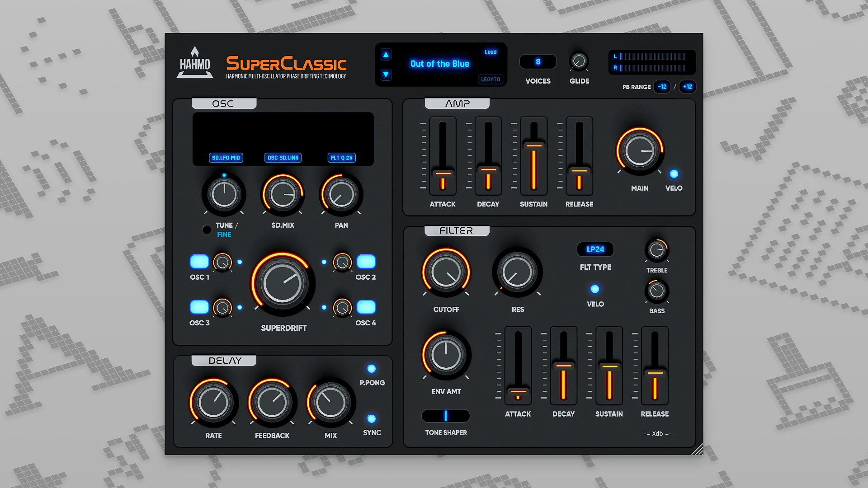Image resolution: width=868 pixels, height=488 pixels.
Task: Click the CUTOFF knob in Filter section
Action: click(x=446, y=272)
